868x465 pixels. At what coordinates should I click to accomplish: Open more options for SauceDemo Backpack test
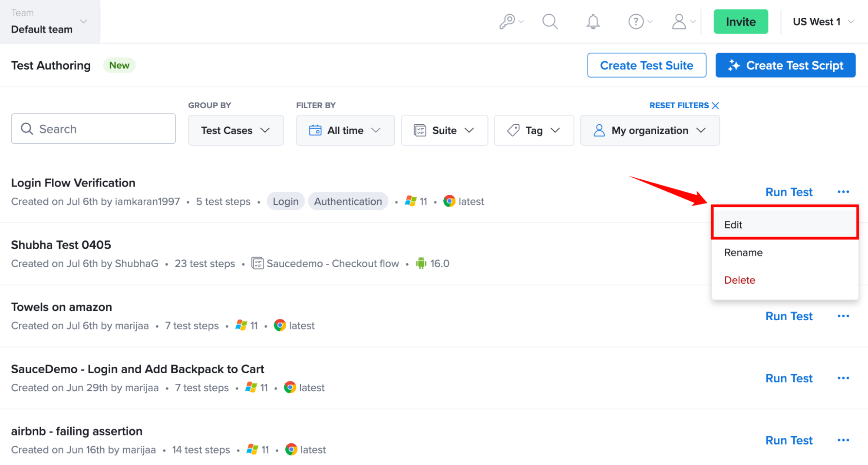click(x=843, y=378)
